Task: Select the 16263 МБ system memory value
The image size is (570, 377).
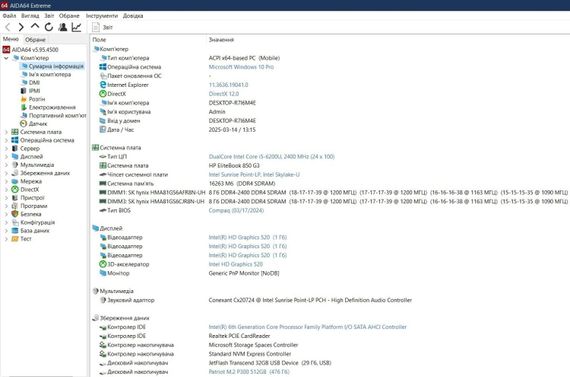Action: coord(242,184)
